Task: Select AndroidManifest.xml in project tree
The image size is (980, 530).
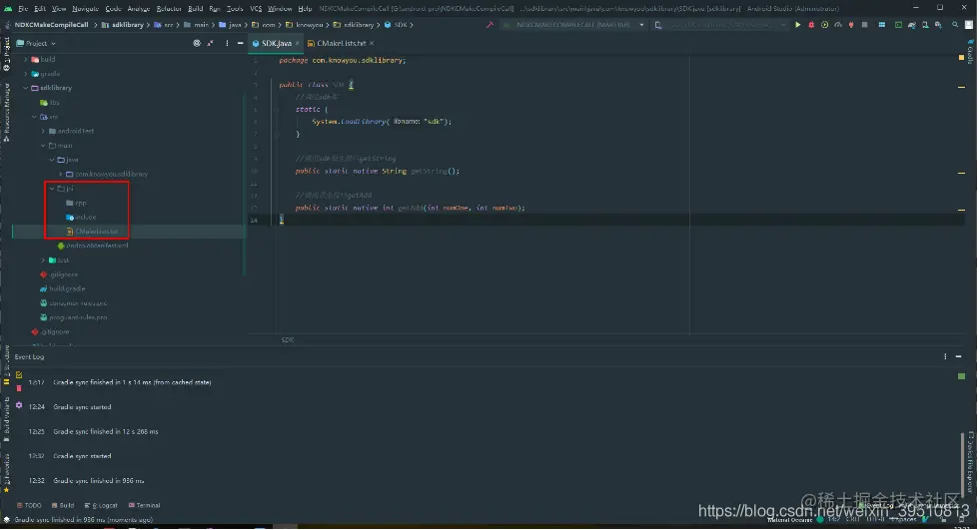Action: coord(97,246)
